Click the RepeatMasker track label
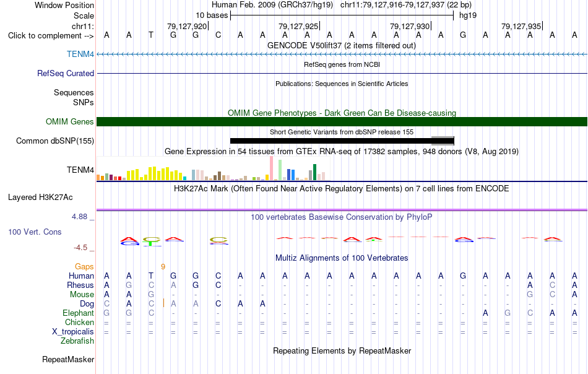Viewport: 588px width, 374px height. pos(68,359)
